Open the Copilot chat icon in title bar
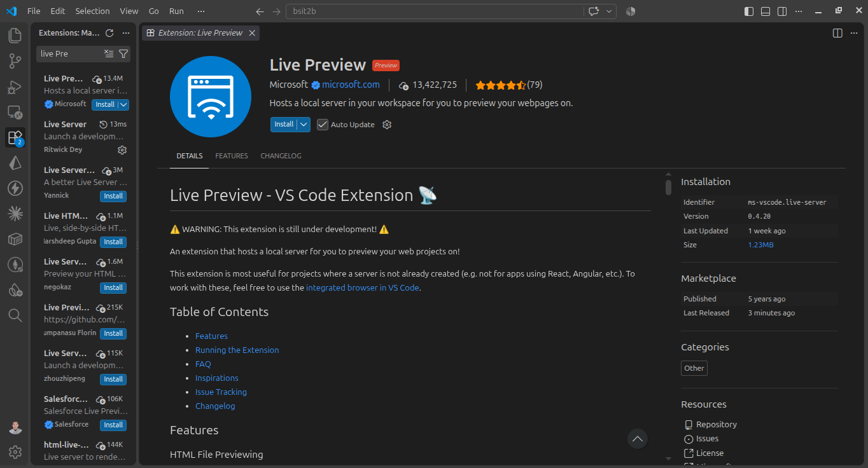The image size is (868, 468). click(x=594, y=11)
